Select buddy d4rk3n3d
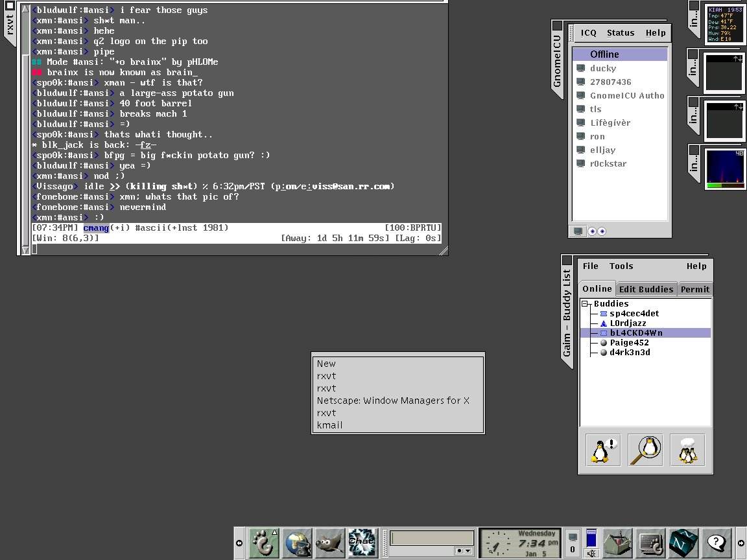 coord(630,353)
